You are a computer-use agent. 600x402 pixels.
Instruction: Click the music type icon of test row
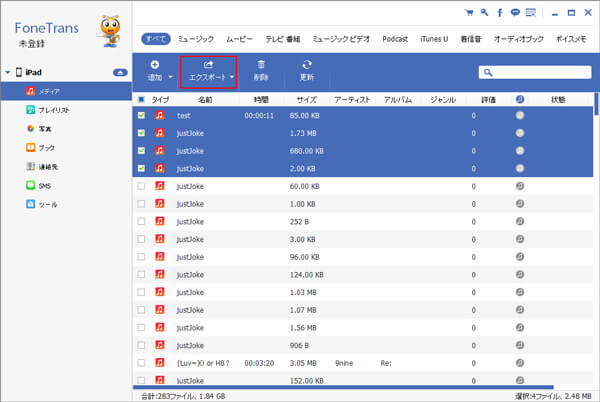coord(160,115)
